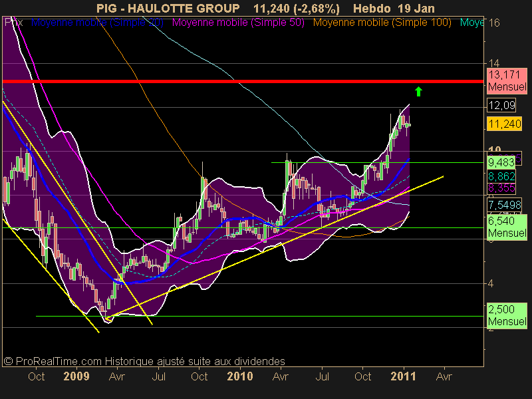
Task: Click the '2009' year label on time axis
Action: 76,376
